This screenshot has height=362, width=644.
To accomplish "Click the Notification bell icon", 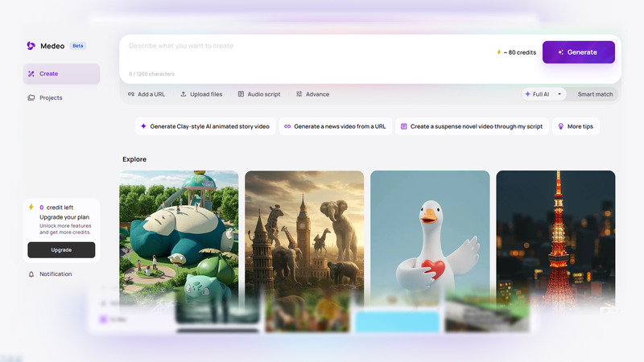I will click(x=31, y=274).
